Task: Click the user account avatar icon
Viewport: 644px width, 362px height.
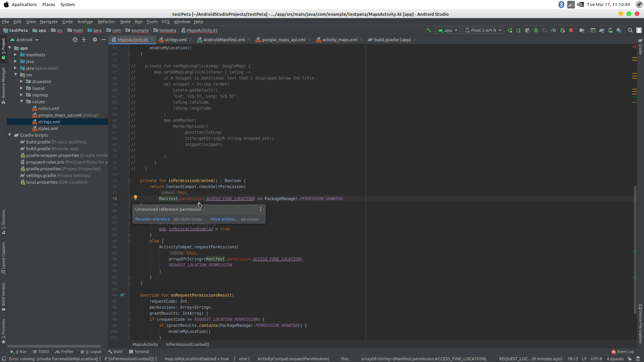Action: 639,30
